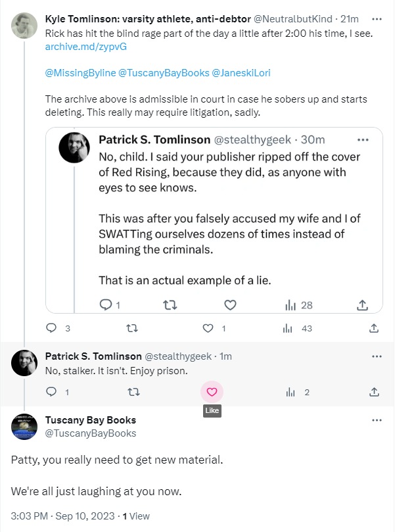This screenshot has height=532, width=395.
Task: Open archive.md/zypvG link
Action: point(86,47)
